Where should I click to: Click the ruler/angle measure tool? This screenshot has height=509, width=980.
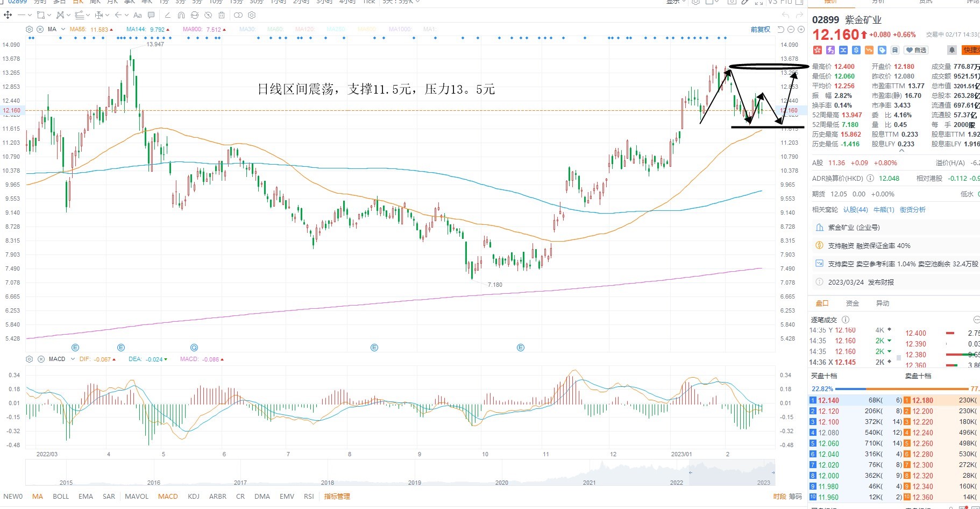167,15
